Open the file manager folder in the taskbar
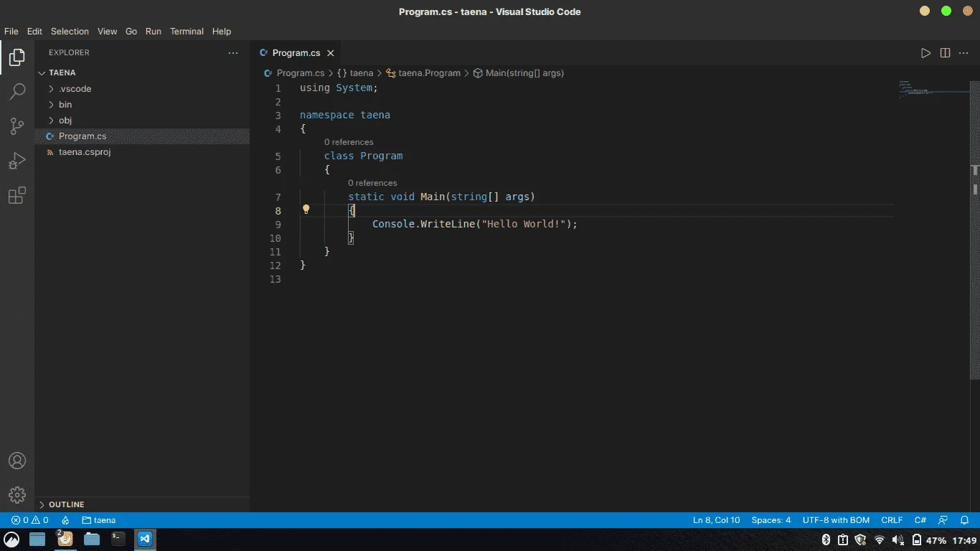The width and height of the screenshot is (980, 551). coord(92,540)
